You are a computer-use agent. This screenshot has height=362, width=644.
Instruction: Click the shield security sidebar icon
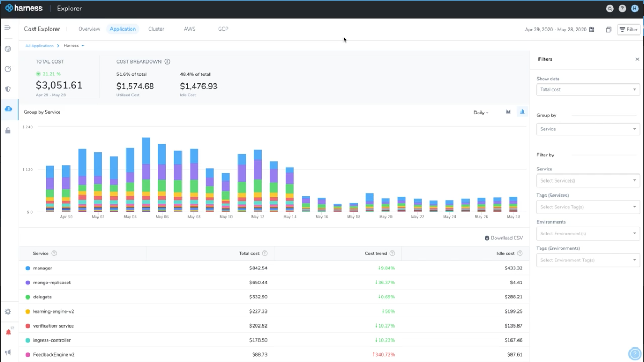click(x=8, y=89)
